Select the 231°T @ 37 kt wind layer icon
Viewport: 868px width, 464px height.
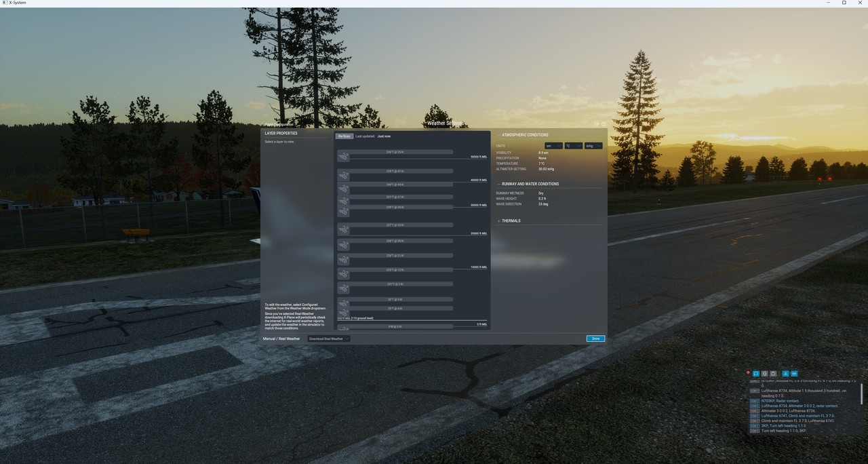pyautogui.click(x=344, y=201)
